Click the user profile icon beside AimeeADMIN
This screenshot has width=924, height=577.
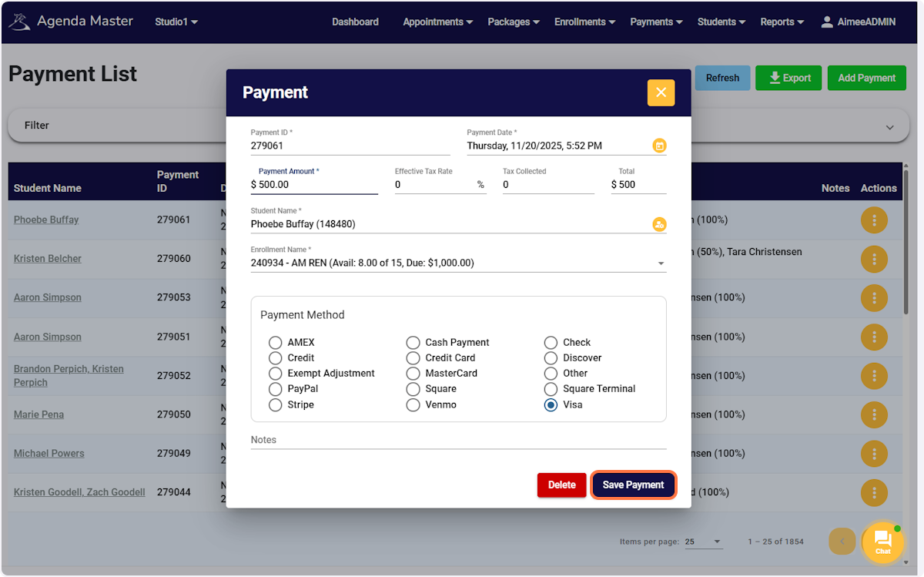click(826, 22)
